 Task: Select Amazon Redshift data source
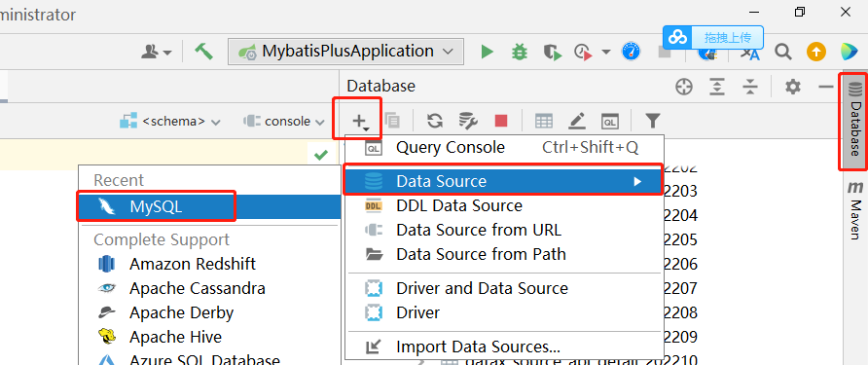pos(210,264)
